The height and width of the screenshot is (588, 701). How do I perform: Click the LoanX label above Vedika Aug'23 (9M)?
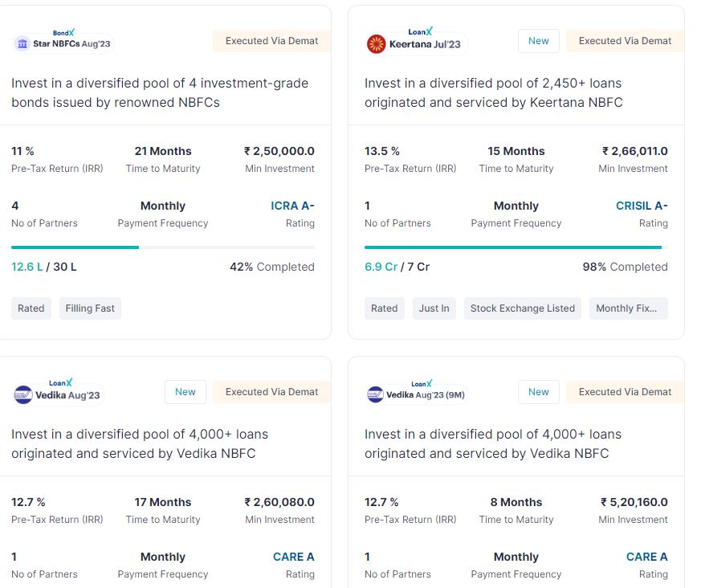click(x=422, y=384)
